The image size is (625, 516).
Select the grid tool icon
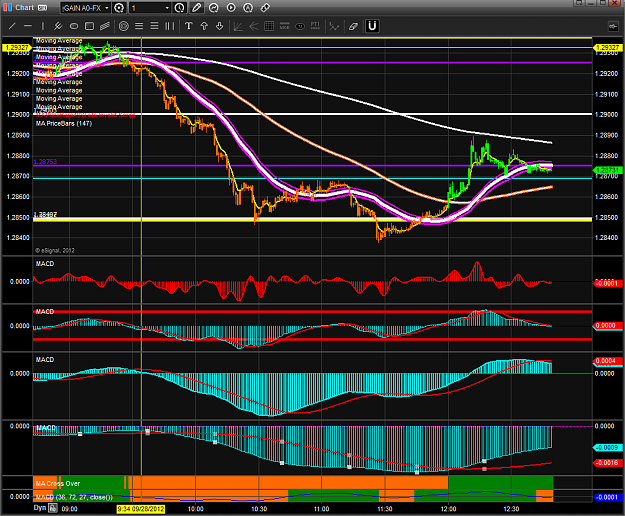click(269, 26)
